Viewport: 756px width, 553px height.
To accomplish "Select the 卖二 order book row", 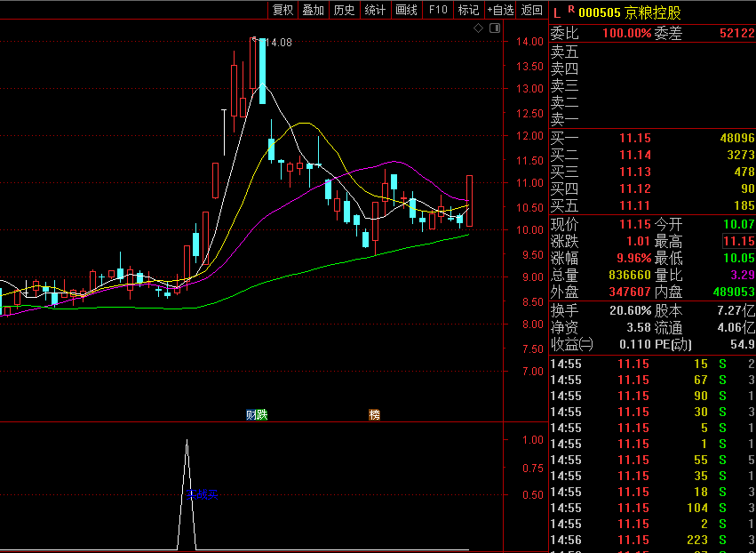I will point(652,102).
